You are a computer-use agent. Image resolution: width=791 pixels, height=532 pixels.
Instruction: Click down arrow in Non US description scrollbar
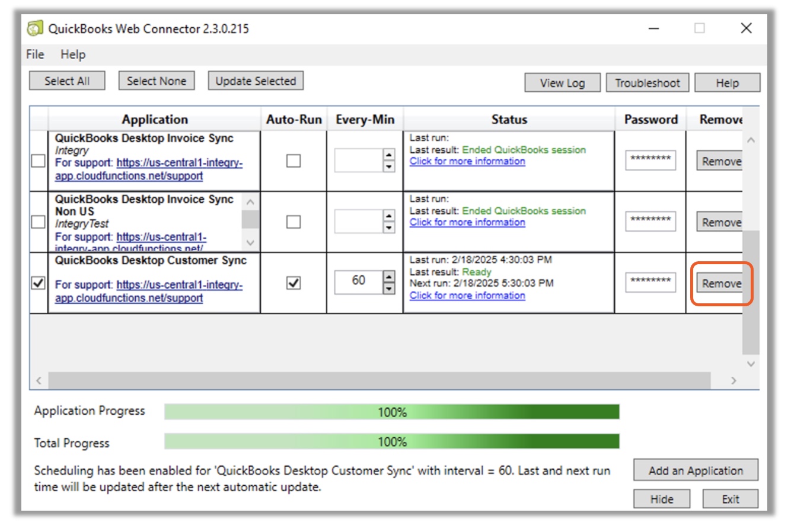250,242
